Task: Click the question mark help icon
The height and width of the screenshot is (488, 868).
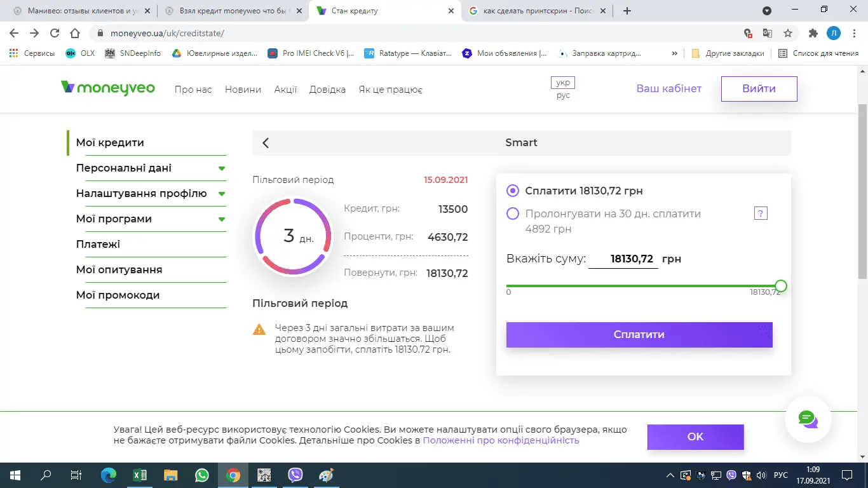Action: click(761, 213)
